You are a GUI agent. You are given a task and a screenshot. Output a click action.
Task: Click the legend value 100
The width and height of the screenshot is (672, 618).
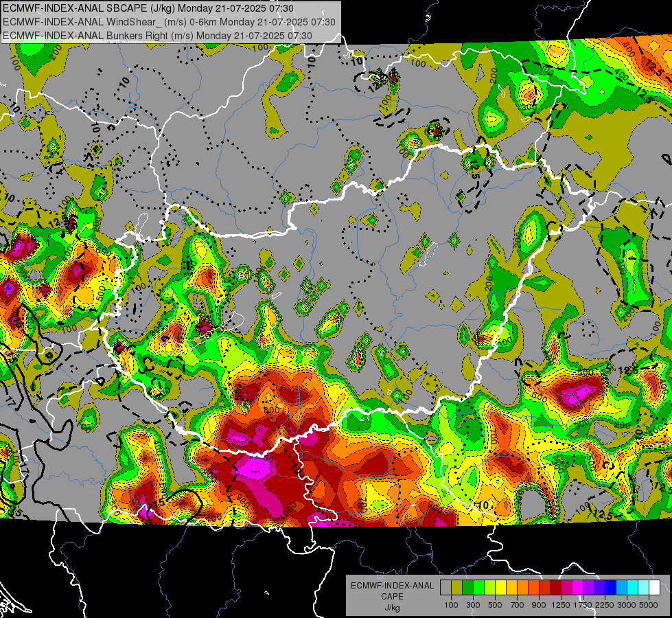point(451,605)
